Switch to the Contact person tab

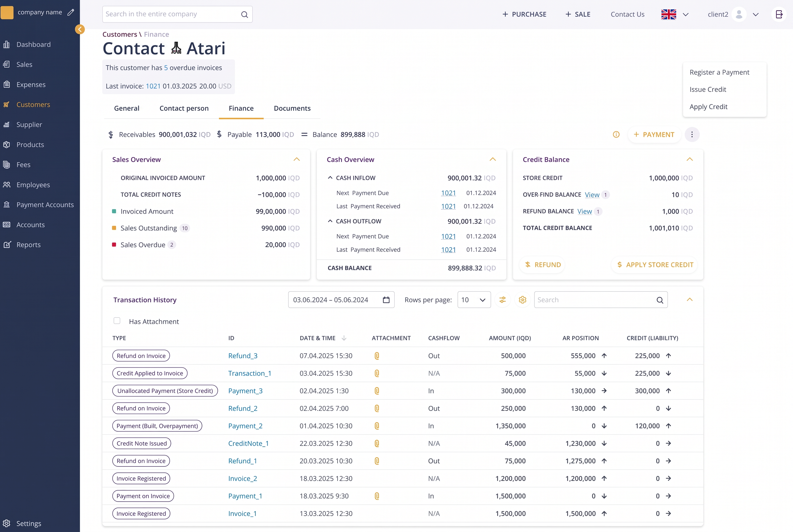184,108
